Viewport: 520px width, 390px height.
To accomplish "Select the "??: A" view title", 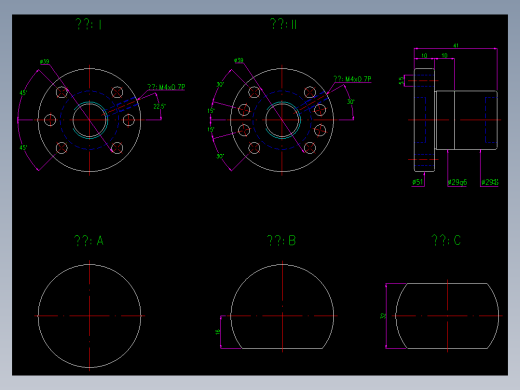I will (x=89, y=240).
